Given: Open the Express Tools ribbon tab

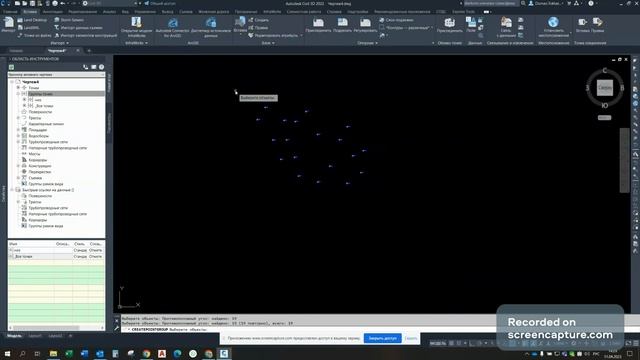Looking at the screenshot, I should pos(464,12).
